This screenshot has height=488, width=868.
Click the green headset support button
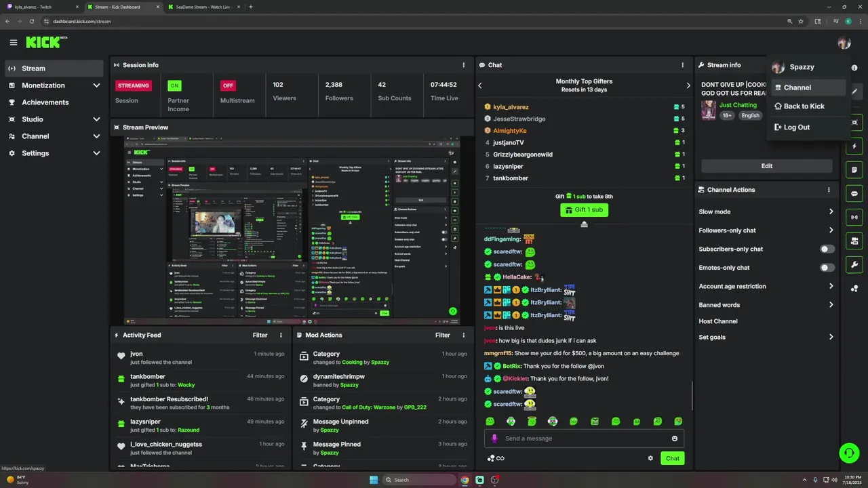point(849,453)
